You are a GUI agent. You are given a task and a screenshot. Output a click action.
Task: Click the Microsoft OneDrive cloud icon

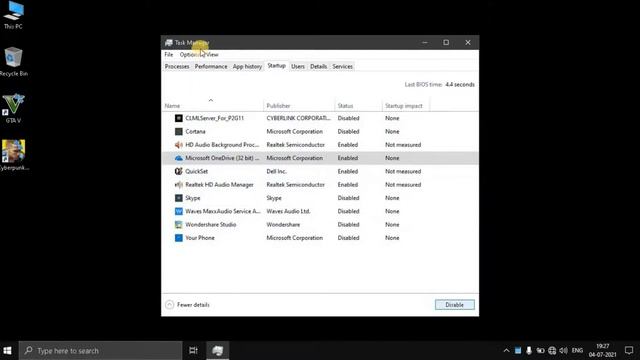[x=178, y=158]
